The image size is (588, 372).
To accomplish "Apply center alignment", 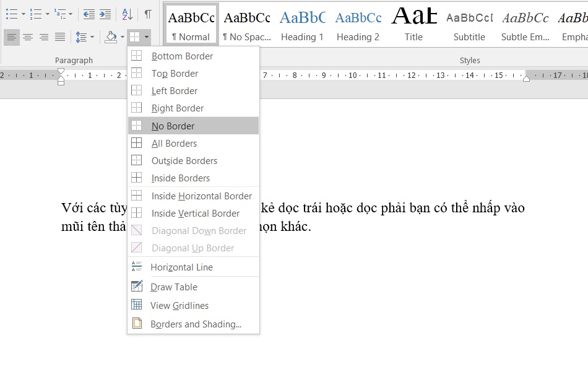I will click(27, 37).
